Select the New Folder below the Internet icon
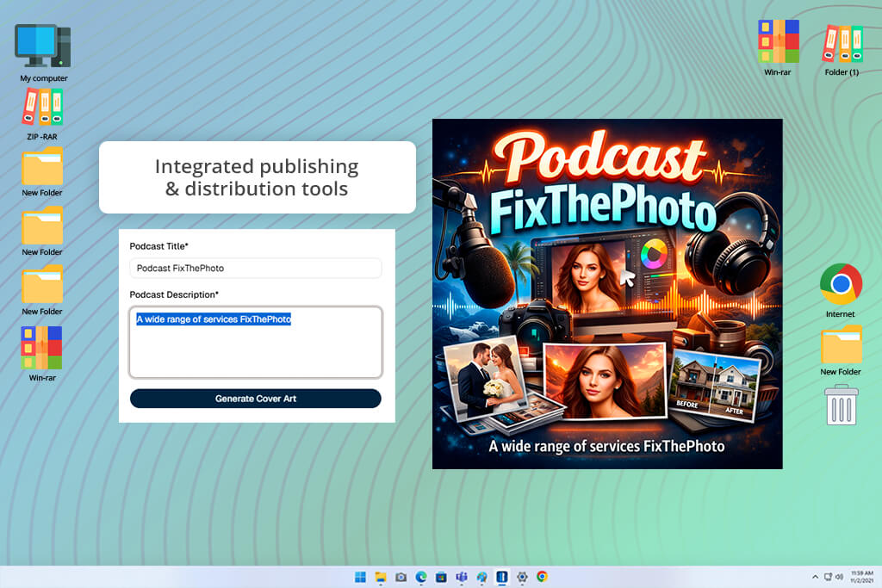This screenshot has width=882, height=588. coord(841,350)
